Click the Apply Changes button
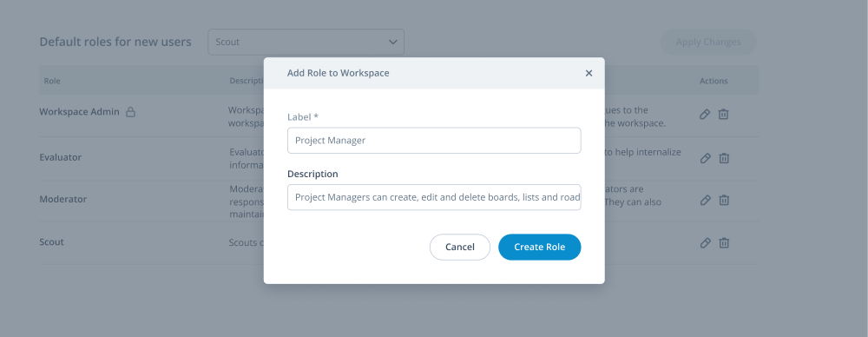The height and width of the screenshot is (337, 868). point(708,42)
